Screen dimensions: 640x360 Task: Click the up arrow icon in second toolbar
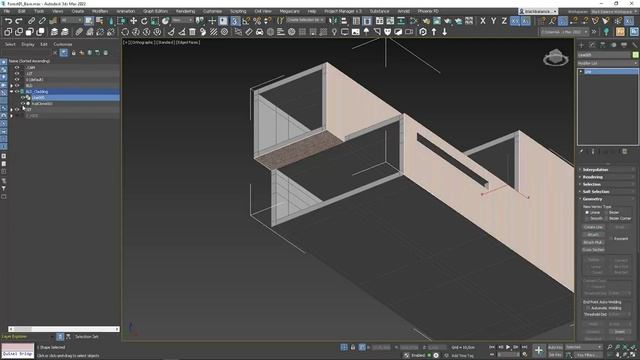[434, 32]
